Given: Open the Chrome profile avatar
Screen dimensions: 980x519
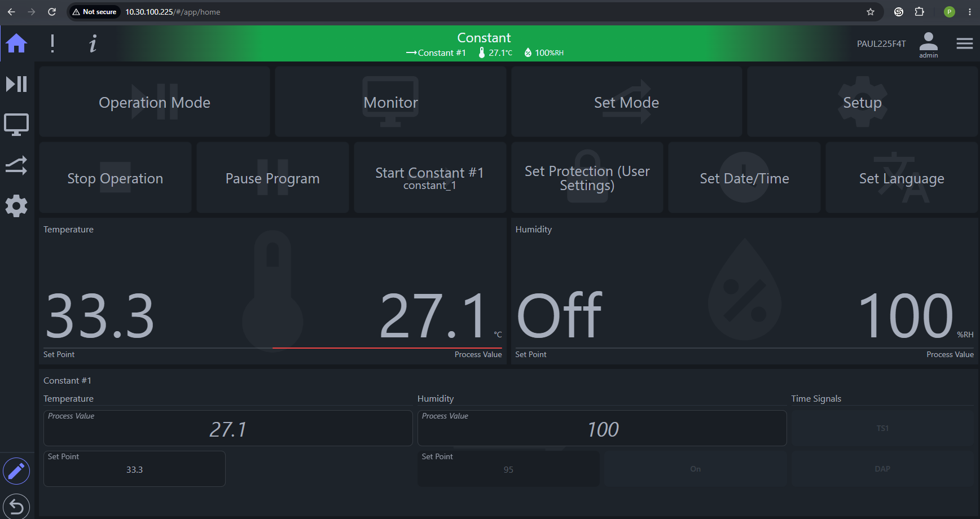Looking at the screenshot, I should click(950, 12).
